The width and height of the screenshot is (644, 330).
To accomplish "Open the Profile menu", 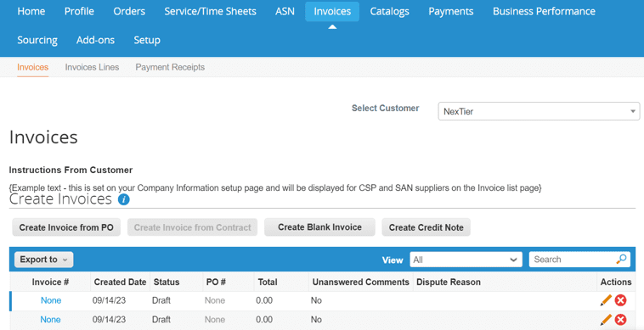I will [x=79, y=12].
